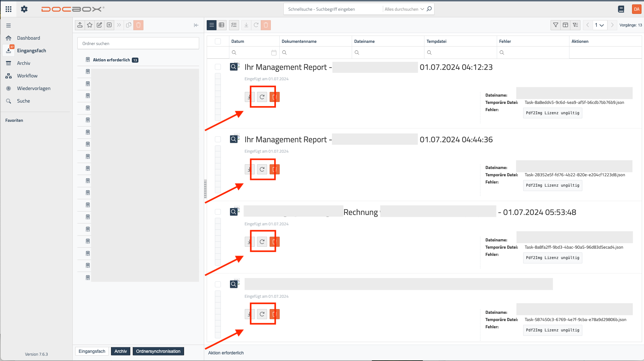Open the administration gear settings

tap(24, 9)
